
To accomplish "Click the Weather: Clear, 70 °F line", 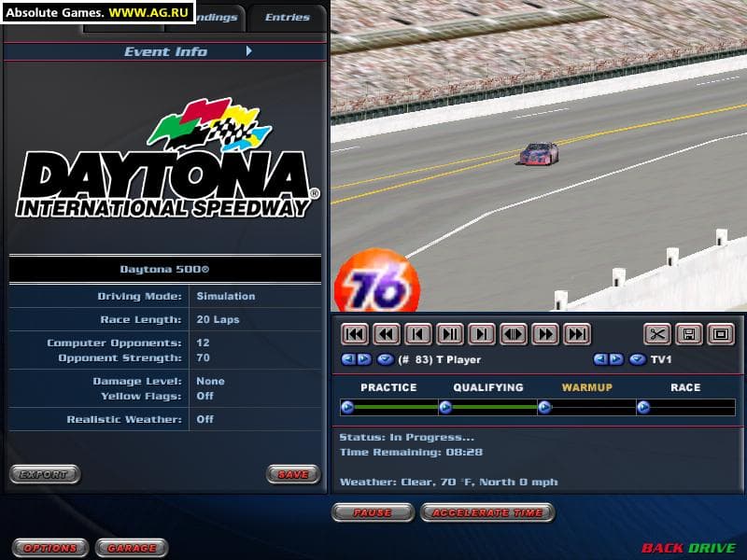I will tap(448, 482).
